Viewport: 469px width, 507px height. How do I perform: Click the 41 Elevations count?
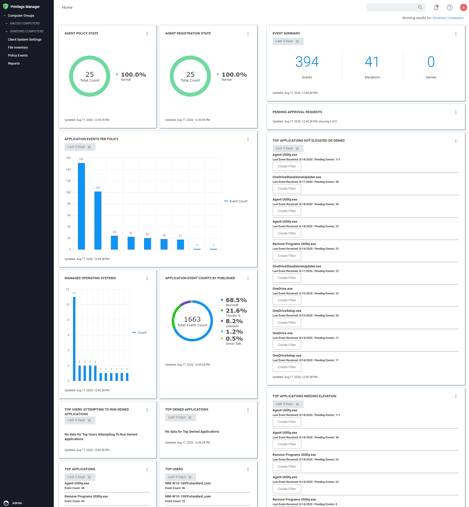click(x=372, y=62)
